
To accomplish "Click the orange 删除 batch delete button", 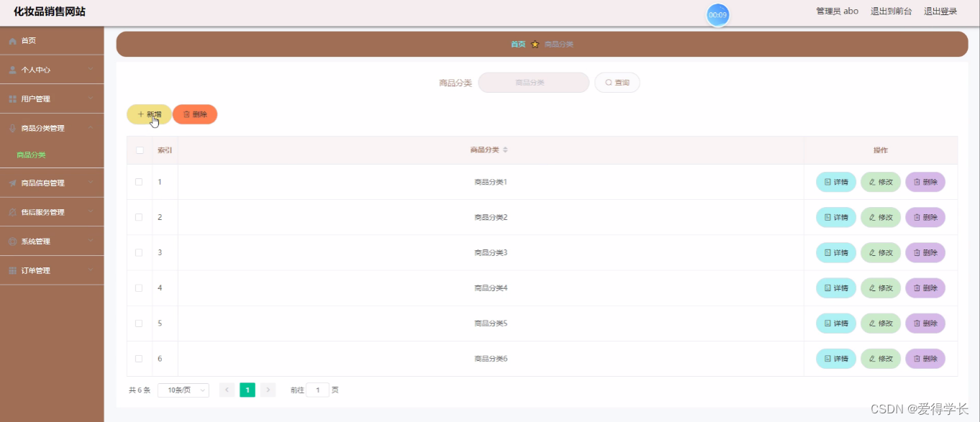I will pos(195,114).
